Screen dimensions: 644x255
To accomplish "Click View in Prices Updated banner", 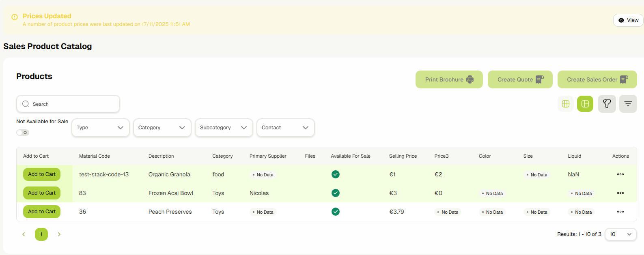I will pyautogui.click(x=628, y=20).
